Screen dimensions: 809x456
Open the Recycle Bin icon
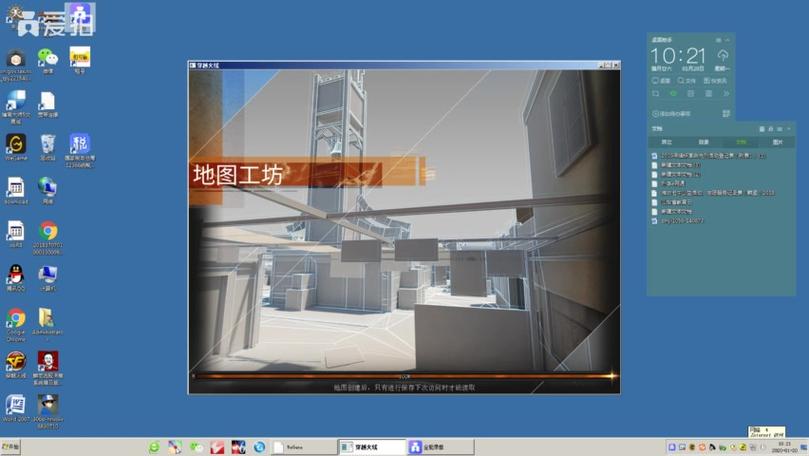pos(47,147)
